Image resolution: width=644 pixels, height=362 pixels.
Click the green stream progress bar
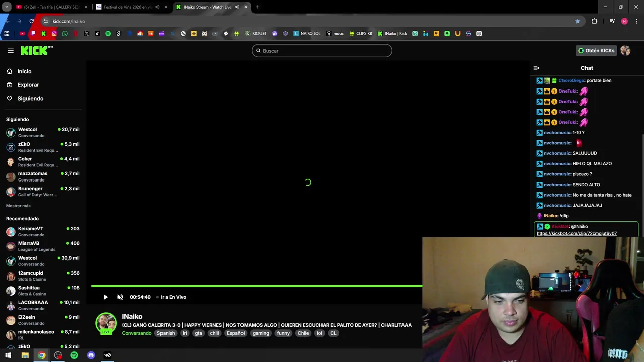point(257,286)
